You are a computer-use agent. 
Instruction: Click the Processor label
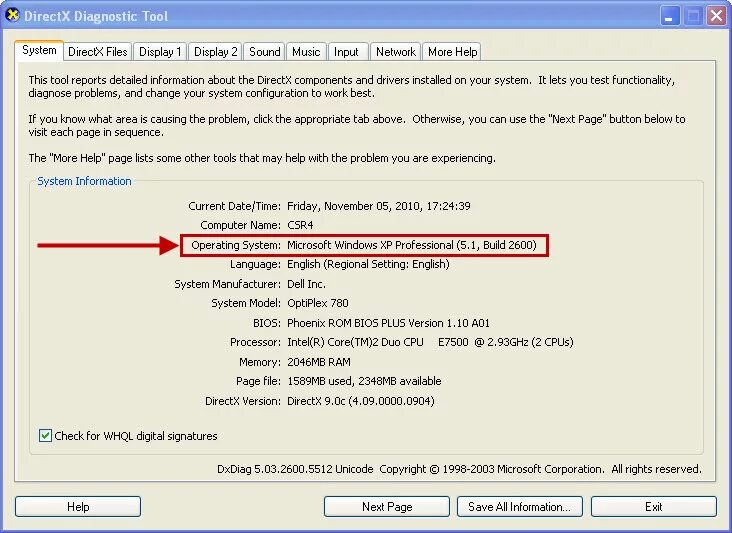[x=255, y=342]
